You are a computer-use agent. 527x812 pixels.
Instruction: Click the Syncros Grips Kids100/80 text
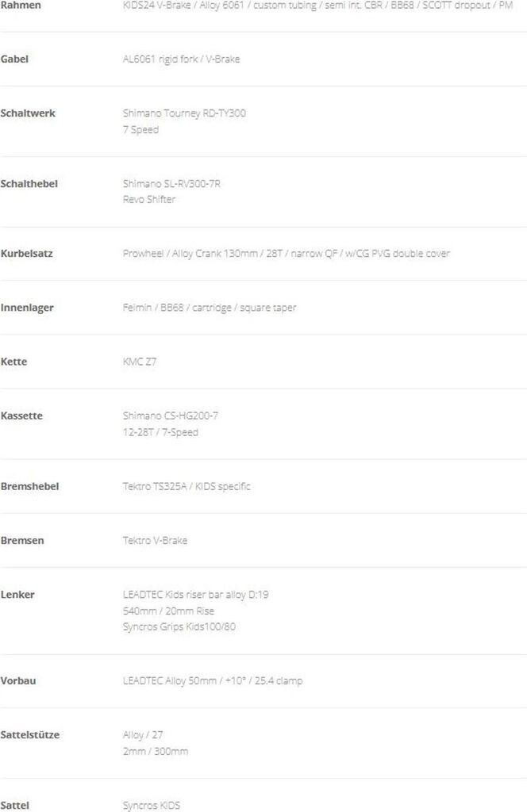click(x=179, y=627)
